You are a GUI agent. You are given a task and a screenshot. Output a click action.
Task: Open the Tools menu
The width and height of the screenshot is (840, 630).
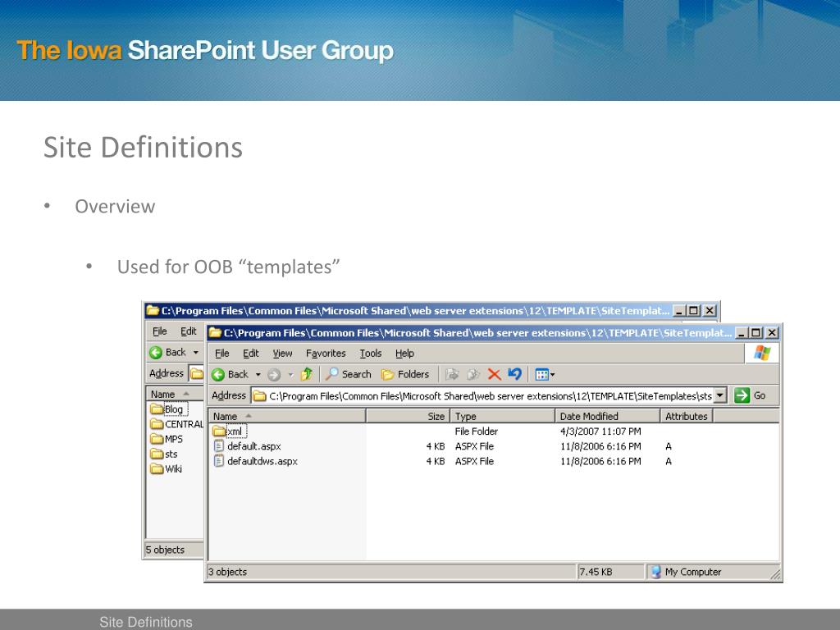coord(370,353)
